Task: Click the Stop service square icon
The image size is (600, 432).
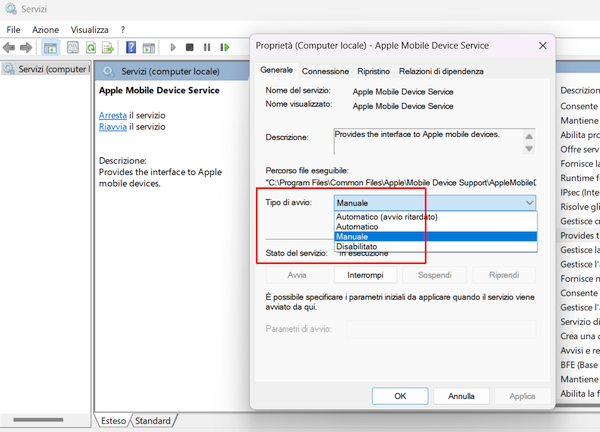Action: 189,47
